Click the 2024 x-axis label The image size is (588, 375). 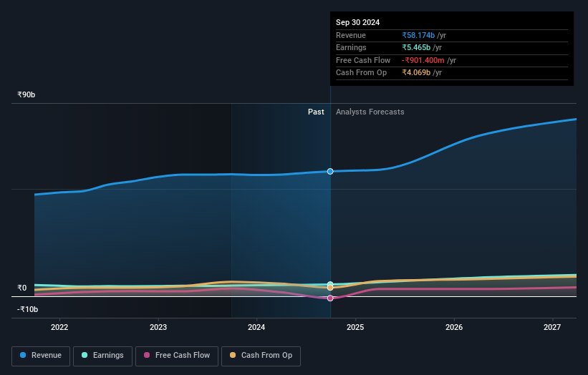256,327
